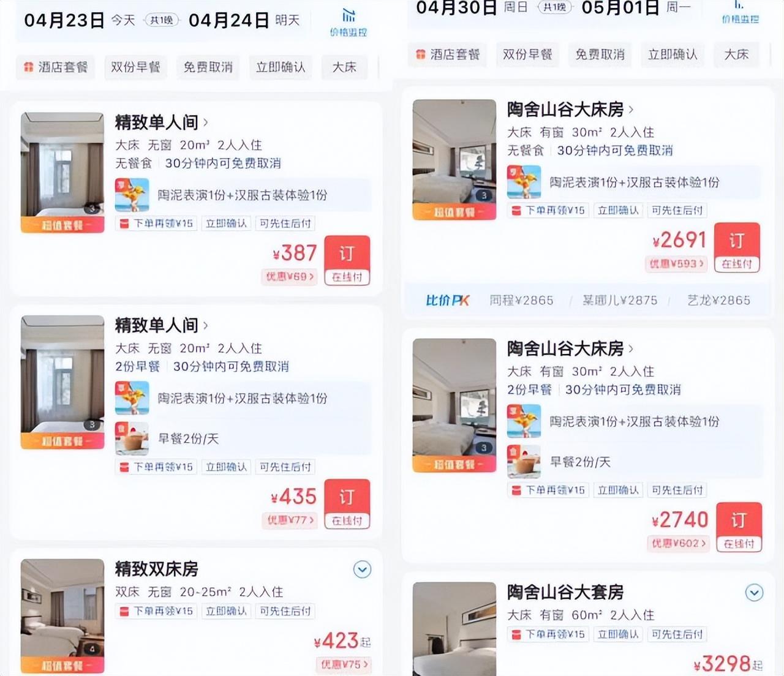Toggle 双份早餐 filter in left panel

[x=135, y=67]
